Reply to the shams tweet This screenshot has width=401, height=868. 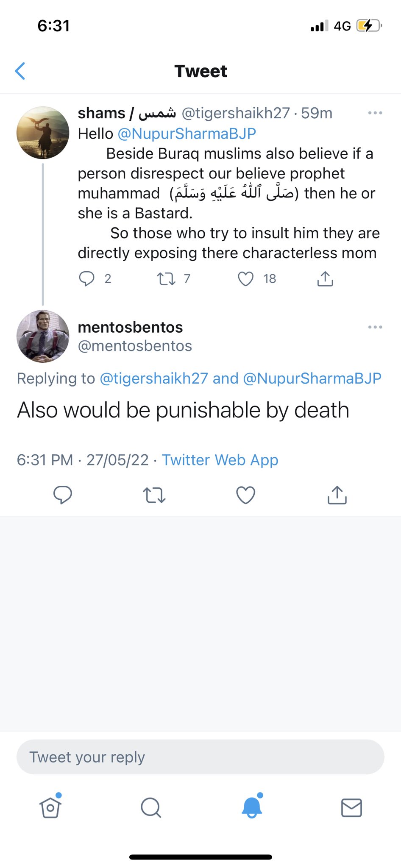click(87, 278)
